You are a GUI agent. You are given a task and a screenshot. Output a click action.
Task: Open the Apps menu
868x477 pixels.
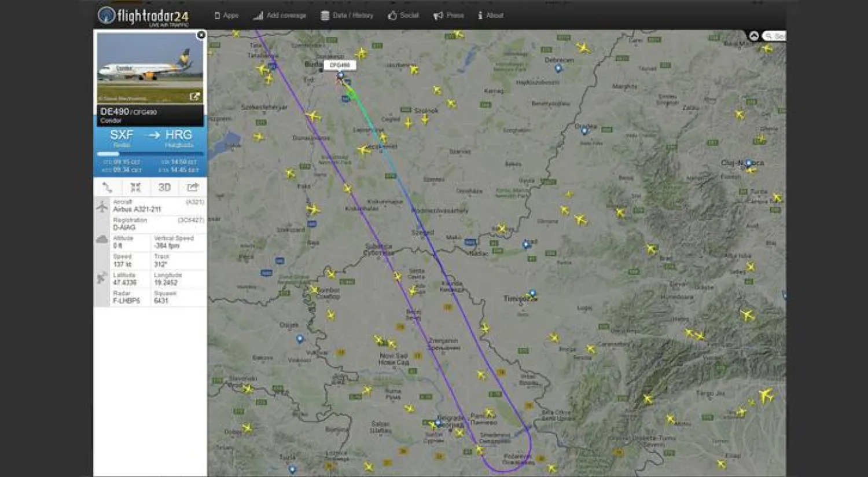coord(226,16)
